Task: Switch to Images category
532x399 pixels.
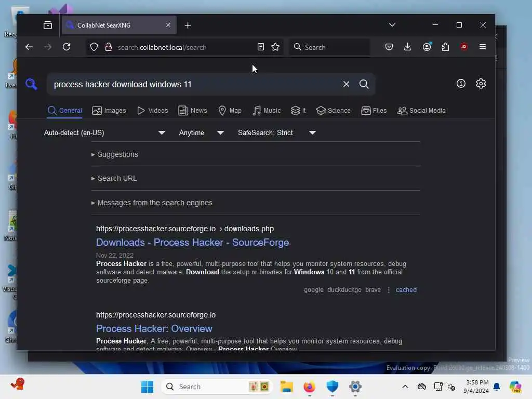Action: click(109, 111)
